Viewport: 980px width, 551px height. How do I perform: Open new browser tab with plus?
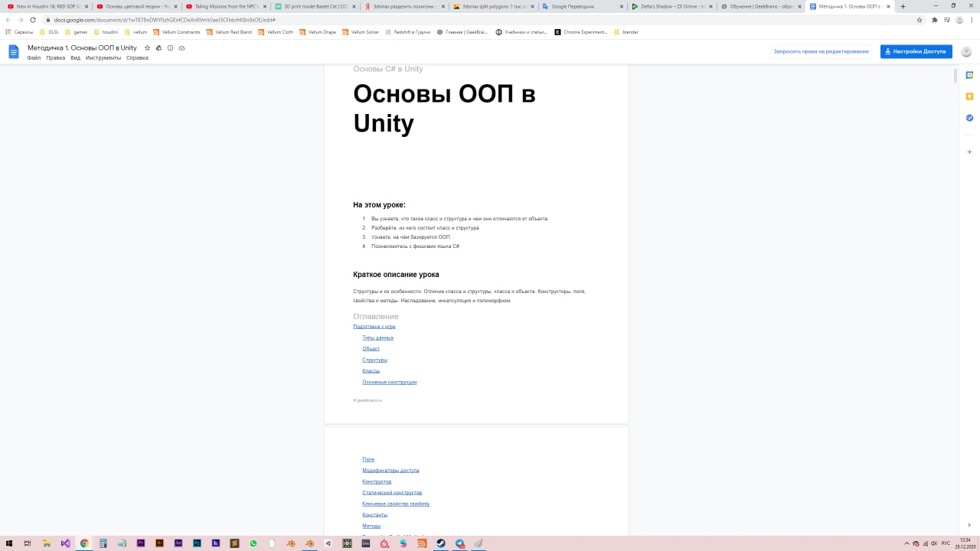[x=903, y=6]
